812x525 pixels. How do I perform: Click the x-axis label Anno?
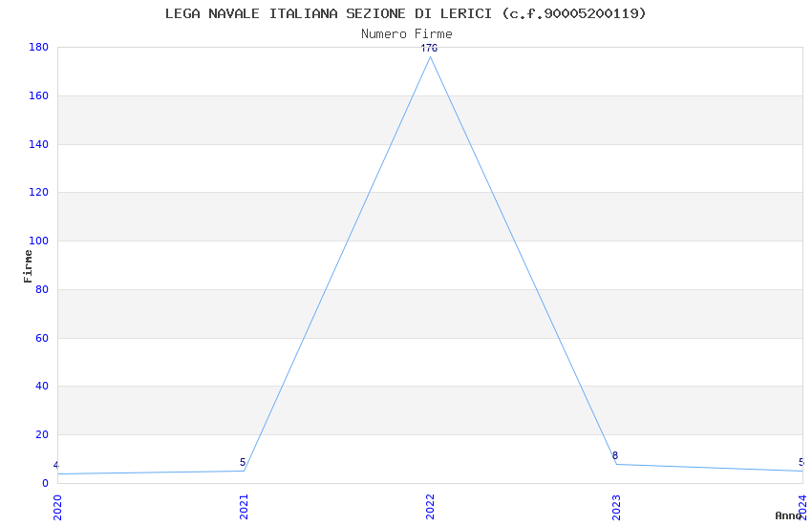pyautogui.click(x=788, y=515)
